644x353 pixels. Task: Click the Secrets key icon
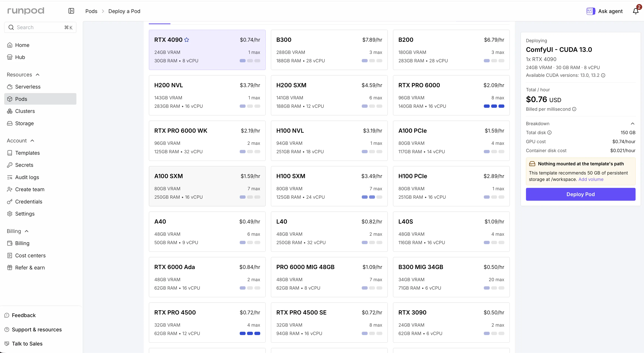(10, 165)
